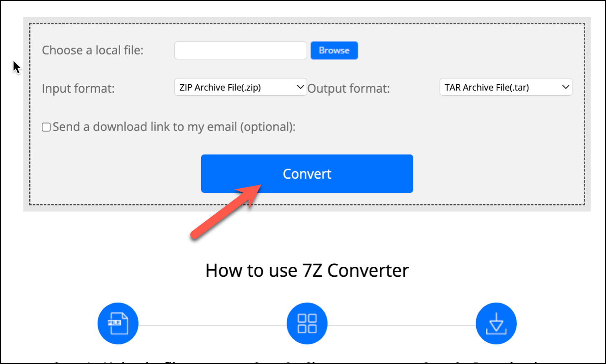This screenshot has width=606, height=364.
Task: Focus the local file path text field
Action: [240, 51]
